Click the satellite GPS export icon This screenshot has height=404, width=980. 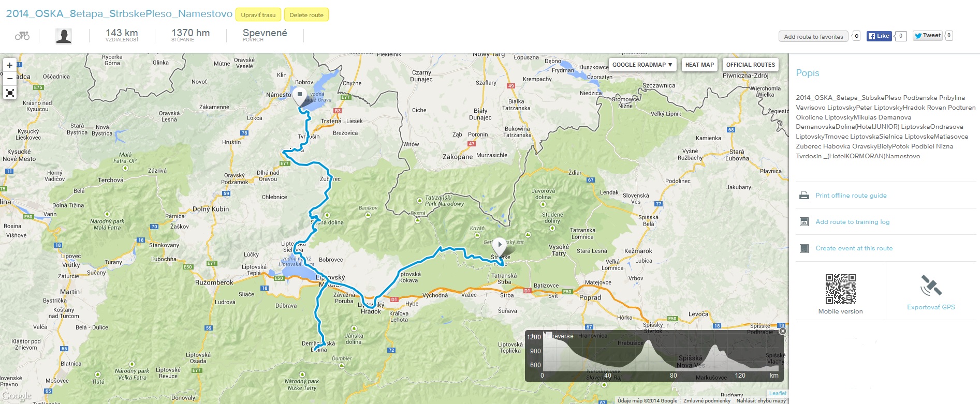[x=931, y=286]
